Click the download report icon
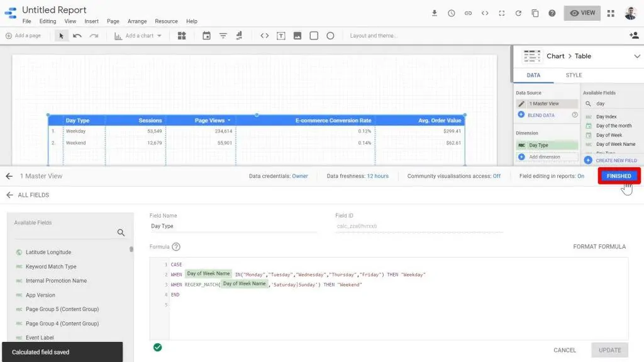This screenshot has width=644, height=362. [435, 13]
